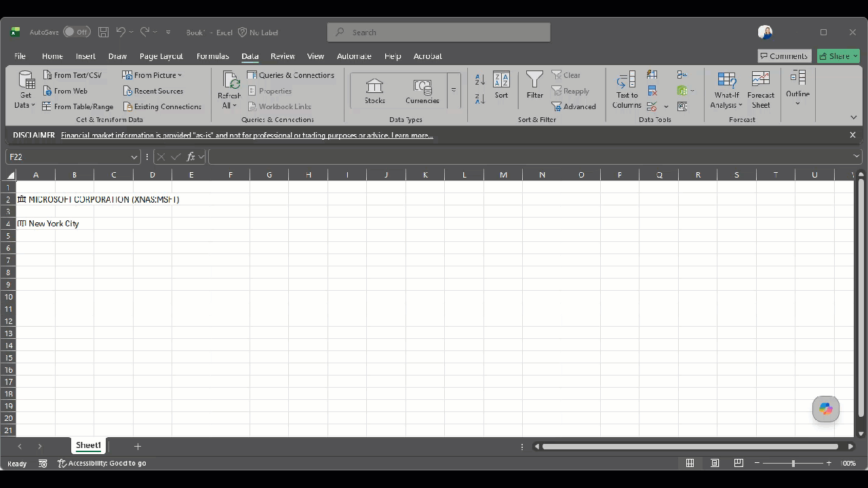Image resolution: width=868 pixels, height=488 pixels.
Task: Open Recent Sources
Action: pos(153,91)
